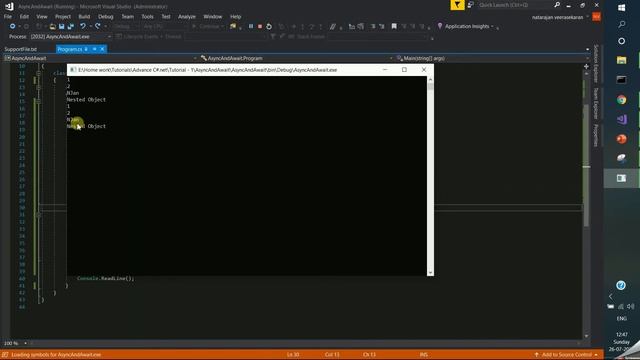Open the user account name dropdown arrow
640x360 pixels.
pos(587,17)
